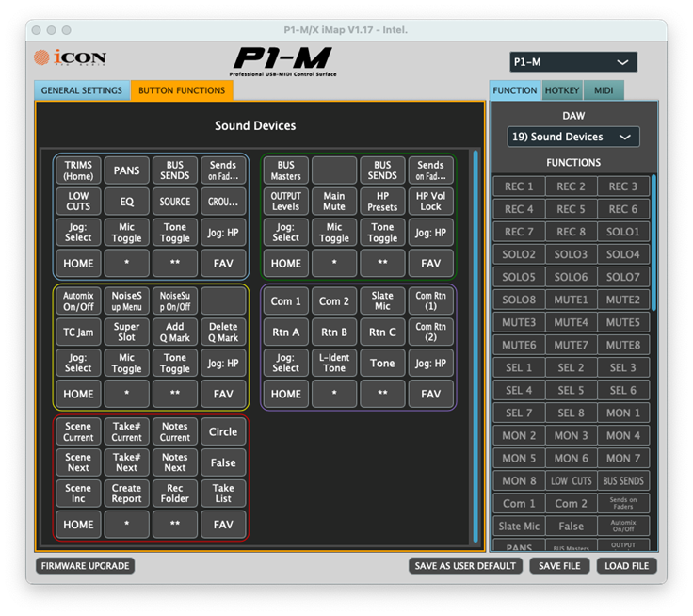
Task: Click the SOURCE button
Action: pyautogui.click(x=175, y=202)
